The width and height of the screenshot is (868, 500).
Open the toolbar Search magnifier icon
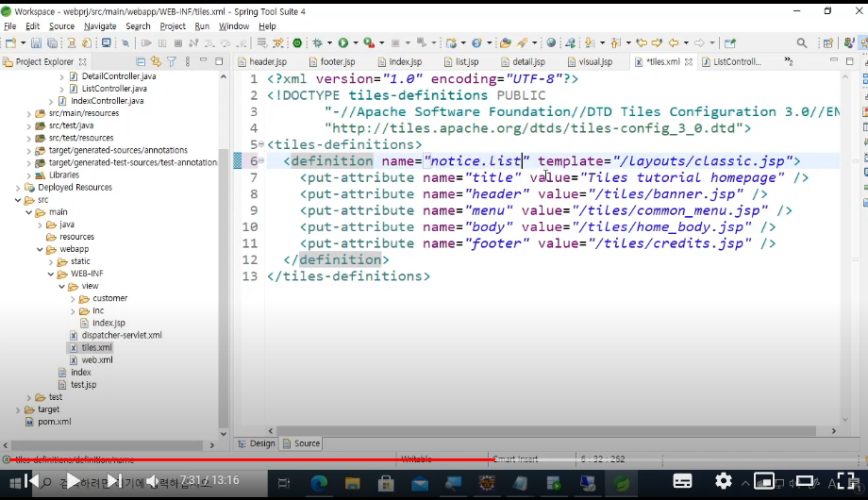[802, 43]
